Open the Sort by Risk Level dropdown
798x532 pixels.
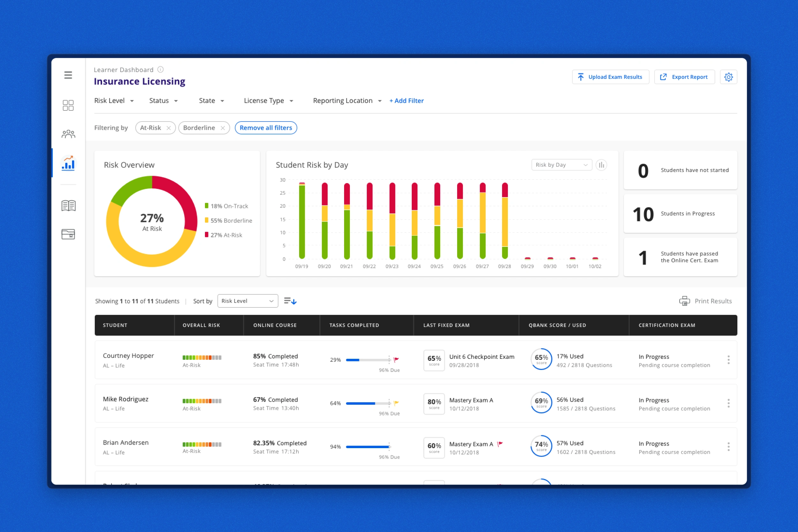pos(247,301)
